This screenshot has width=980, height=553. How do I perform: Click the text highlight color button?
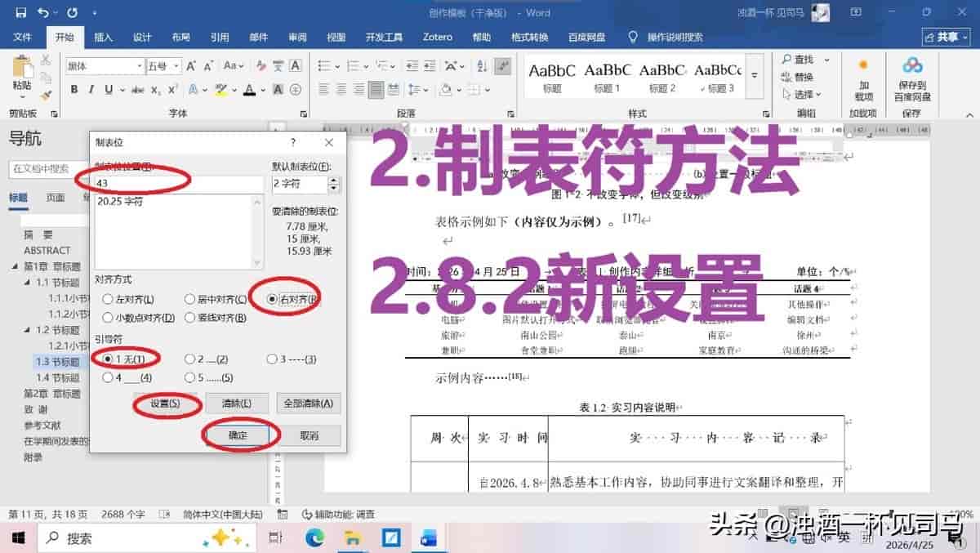pyautogui.click(x=220, y=90)
